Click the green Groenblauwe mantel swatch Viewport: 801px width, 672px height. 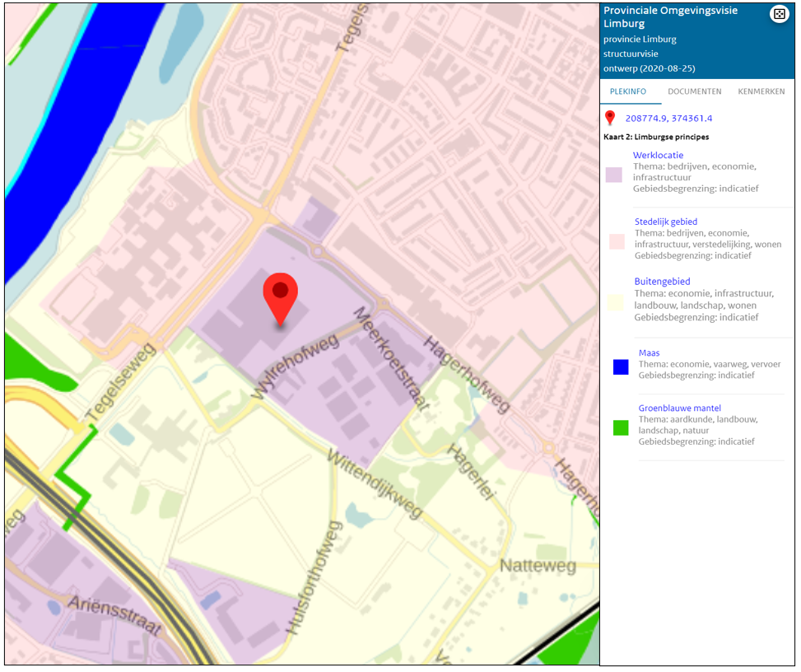pyautogui.click(x=621, y=427)
